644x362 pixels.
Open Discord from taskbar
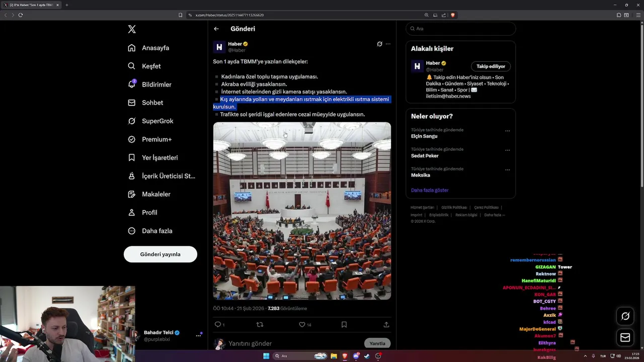(356, 356)
